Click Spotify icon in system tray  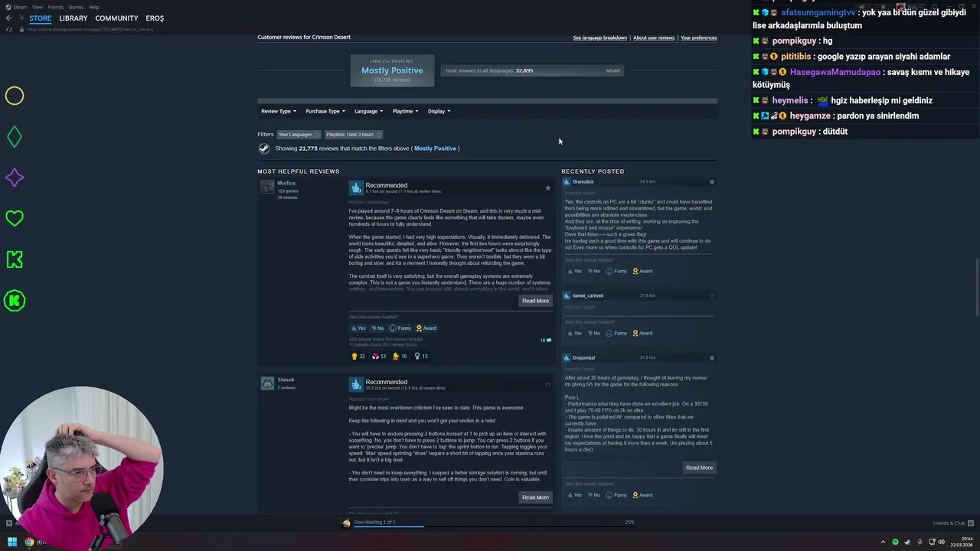(895, 542)
